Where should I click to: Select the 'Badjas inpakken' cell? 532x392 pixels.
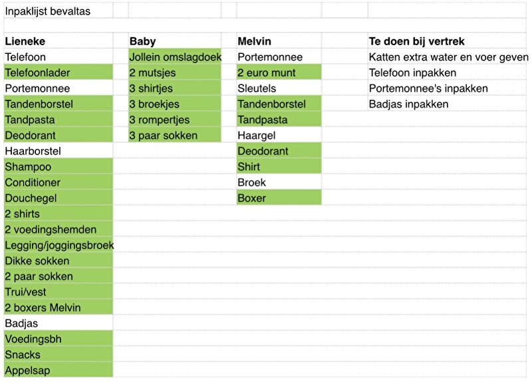[447, 104]
